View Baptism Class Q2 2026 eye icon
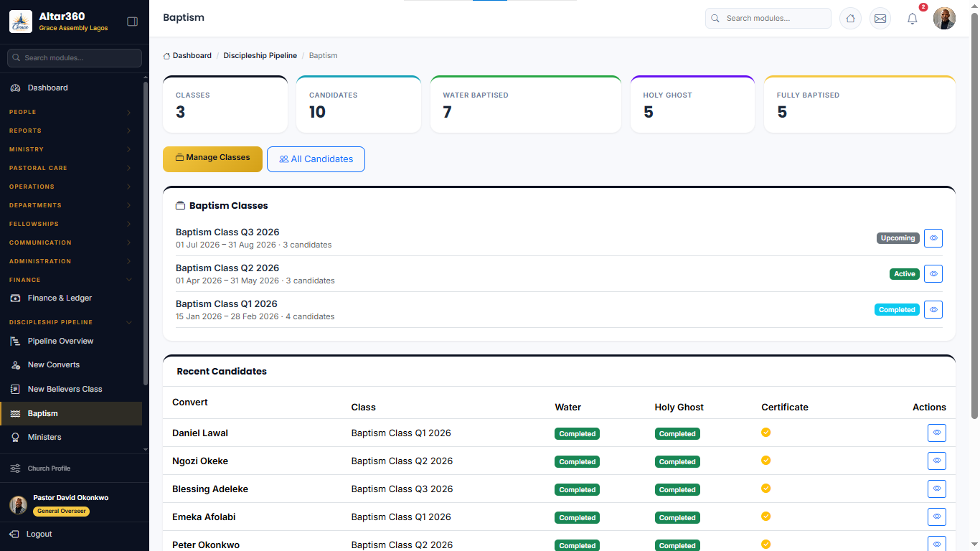This screenshot has height=551, width=980. tap(933, 274)
